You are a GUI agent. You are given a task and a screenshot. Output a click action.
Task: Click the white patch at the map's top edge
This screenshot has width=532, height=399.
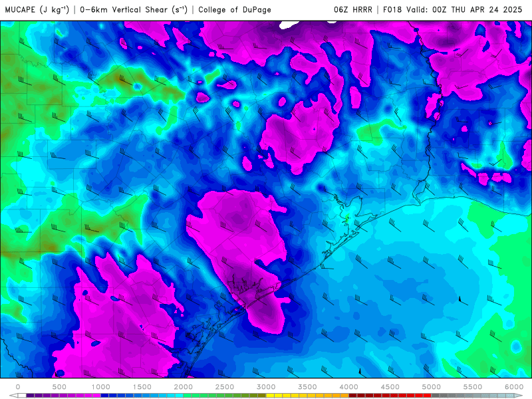click(x=289, y=25)
